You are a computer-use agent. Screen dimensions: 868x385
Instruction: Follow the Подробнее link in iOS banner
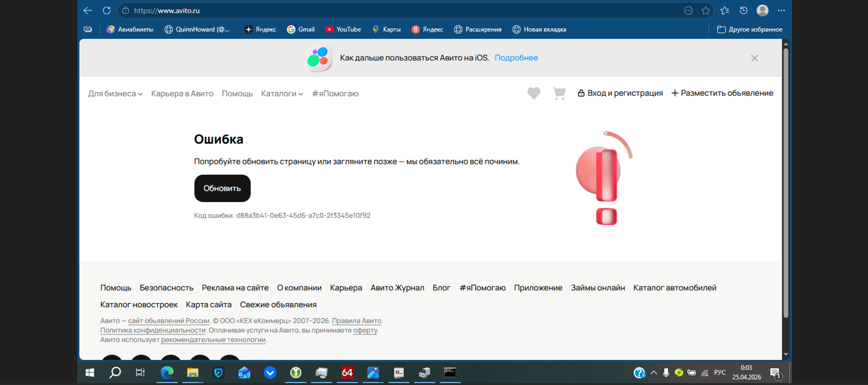point(516,58)
